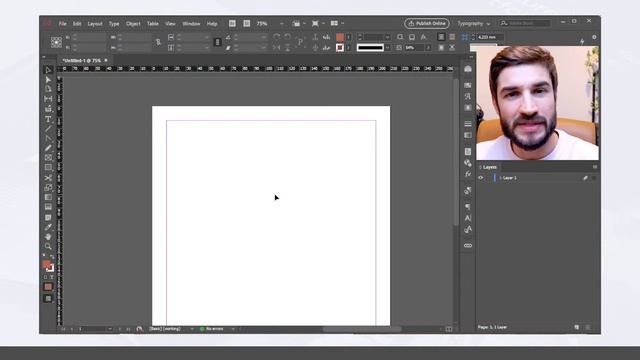Open the page number dropdown in status bar
Viewport: 640px width, 360px height.
point(109,329)
